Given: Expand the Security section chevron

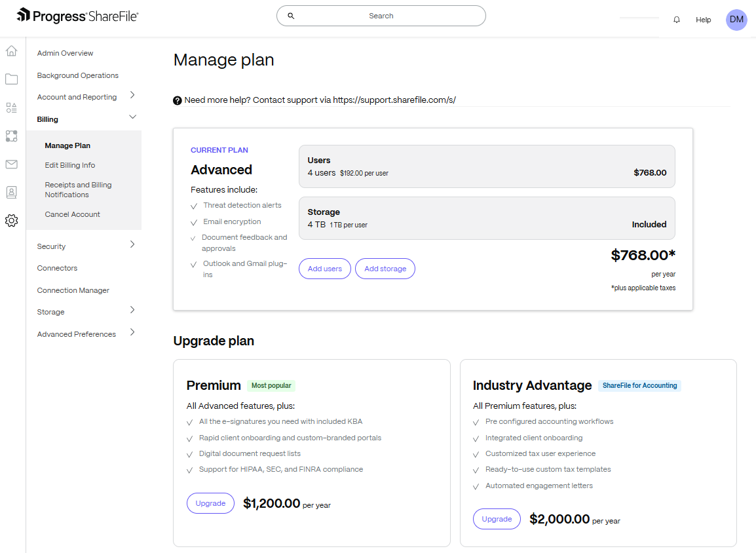Looking at the screenshot, I should (x=132, y=244).
